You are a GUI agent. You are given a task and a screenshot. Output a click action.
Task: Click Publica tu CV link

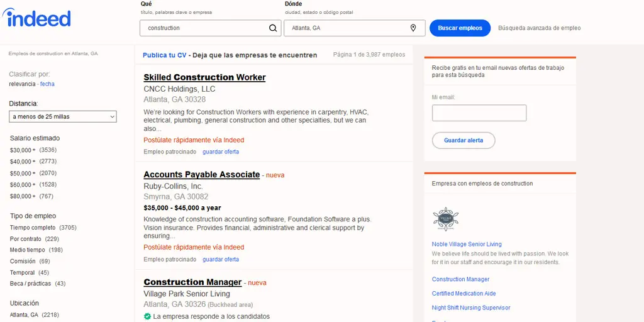(164, 55)
